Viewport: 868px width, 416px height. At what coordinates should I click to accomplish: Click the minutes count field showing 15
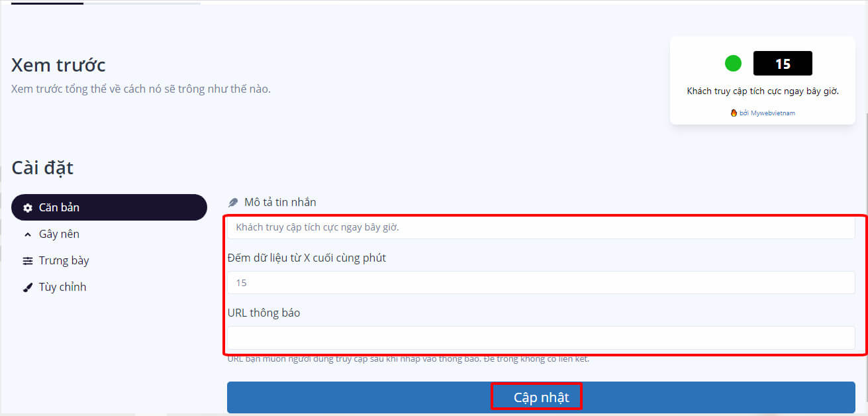[x=541, y=283]
